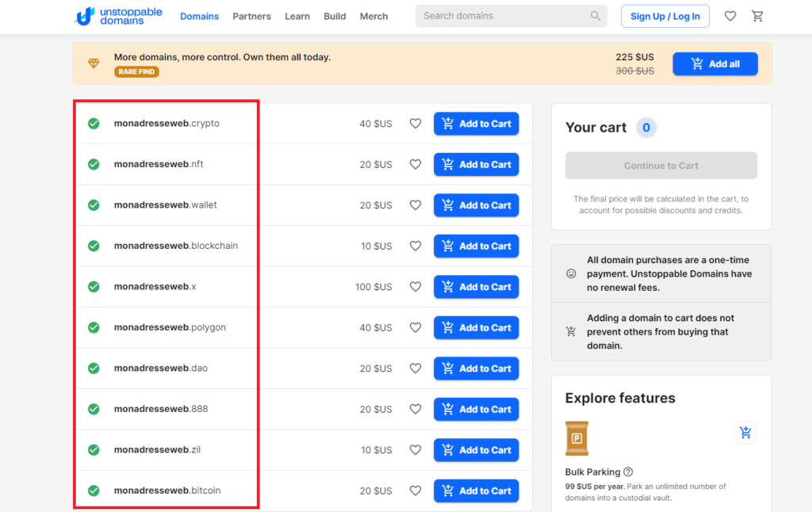This screenshot has height=512, width=812.
Task: Add monadresseweb.nft to cart
Action: coord(476,165)
